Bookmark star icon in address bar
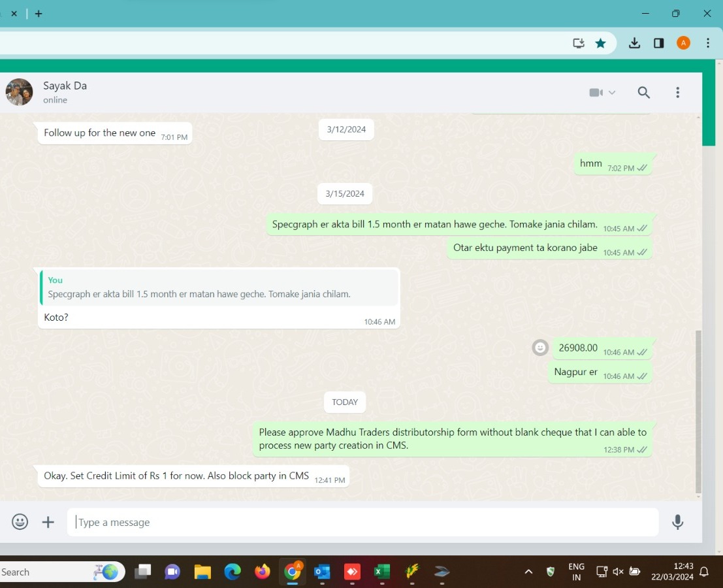 [600, 43]
